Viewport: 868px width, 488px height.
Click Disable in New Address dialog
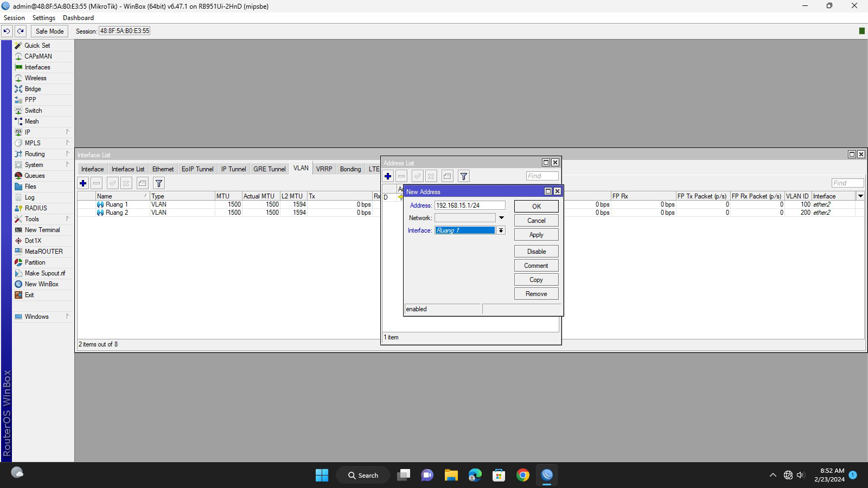point(536,252)
